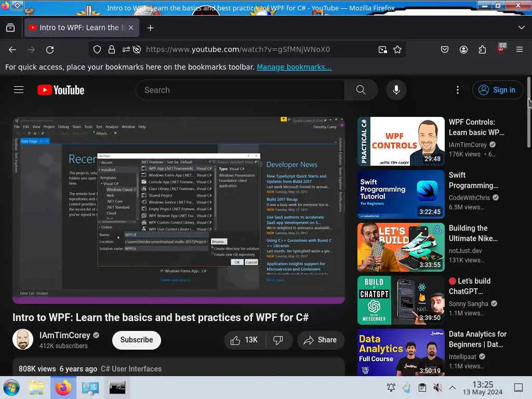532x399 pixels.
Task: Show hidden system tray icons
Action: coord(453,388)
